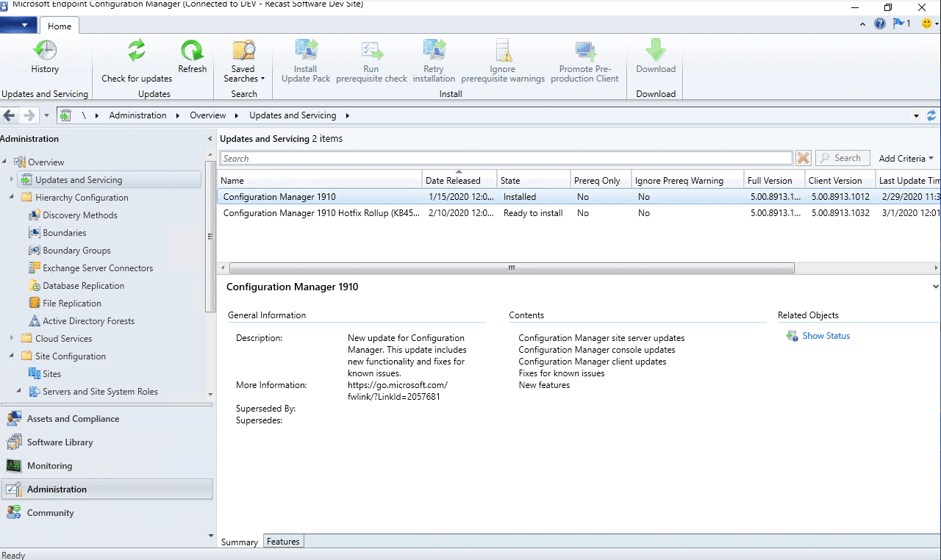Open the Saved Searches dropdown
This screenshot has height=560, width=941.
click(x=243, y=62)
